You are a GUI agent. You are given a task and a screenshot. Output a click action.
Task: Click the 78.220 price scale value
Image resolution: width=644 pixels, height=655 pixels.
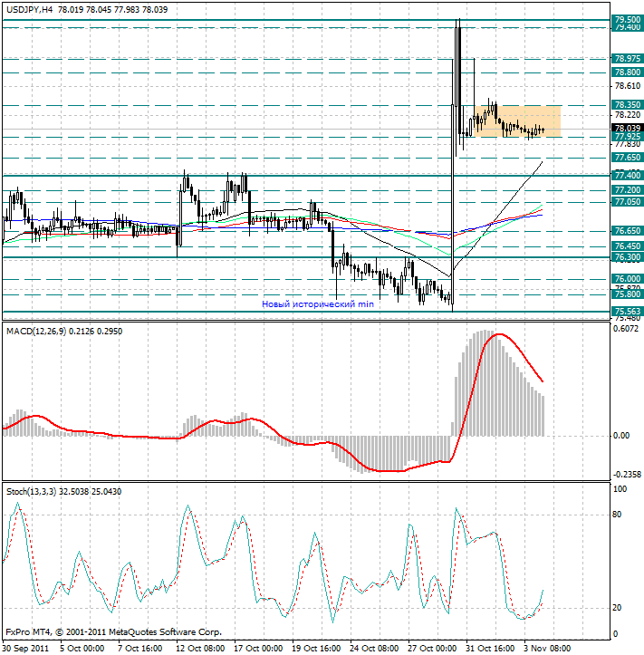click(x=628, y=115)
